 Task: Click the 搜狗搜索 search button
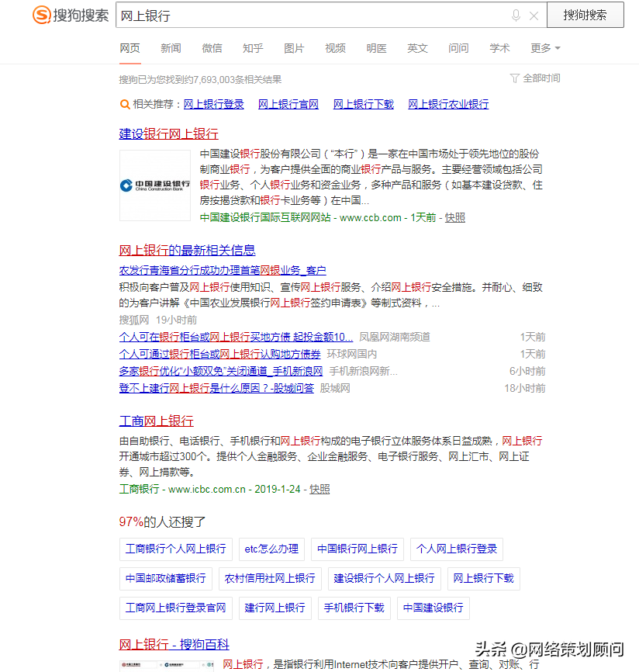click(585, 15)
